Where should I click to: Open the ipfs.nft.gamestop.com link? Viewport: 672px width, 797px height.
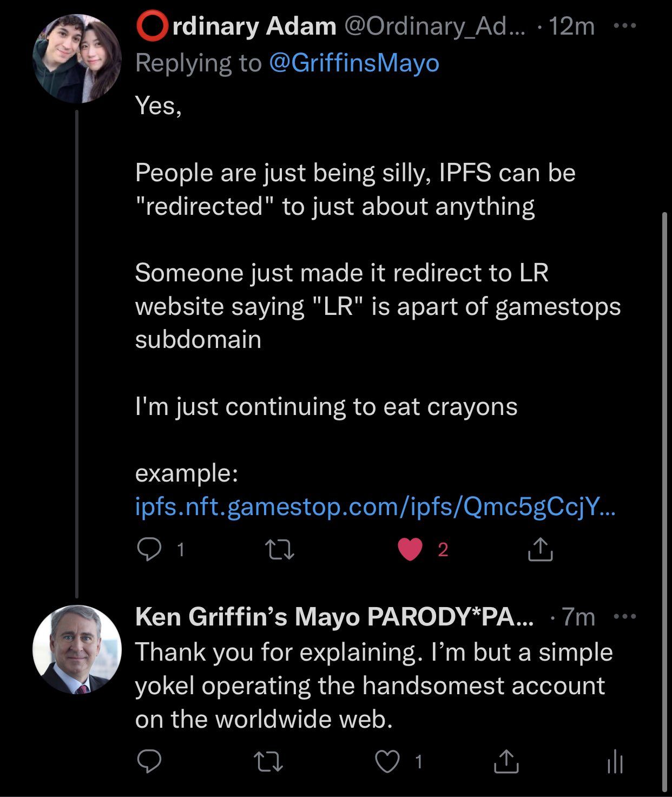click(375, 507)
